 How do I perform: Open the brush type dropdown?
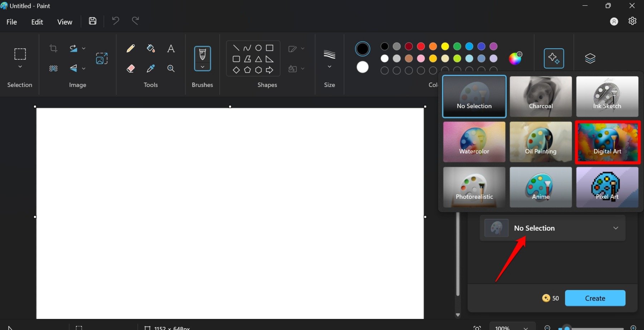(202, 67)
